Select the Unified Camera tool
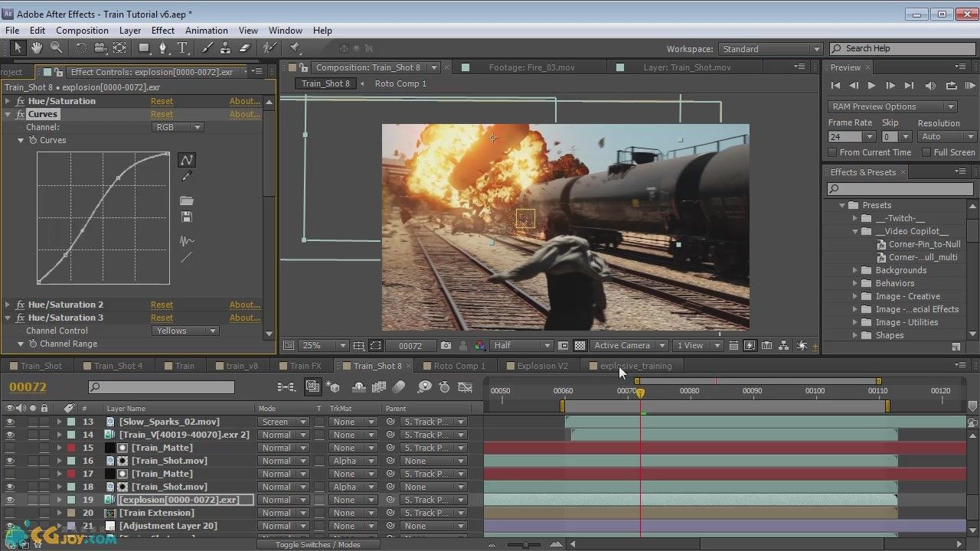980x551 pixels. click(100, 48)
